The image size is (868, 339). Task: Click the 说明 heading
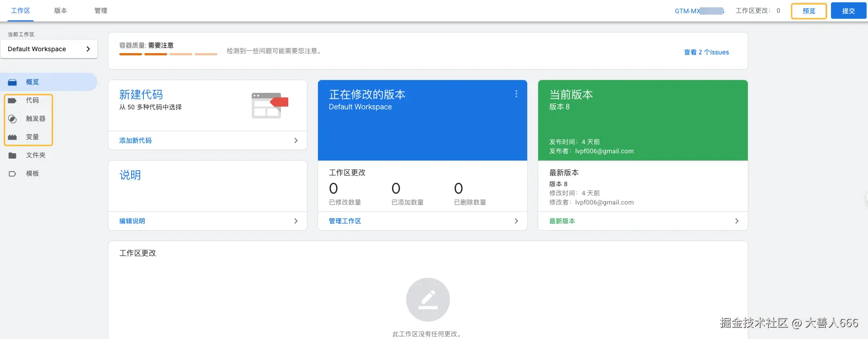tap(130, 175)
